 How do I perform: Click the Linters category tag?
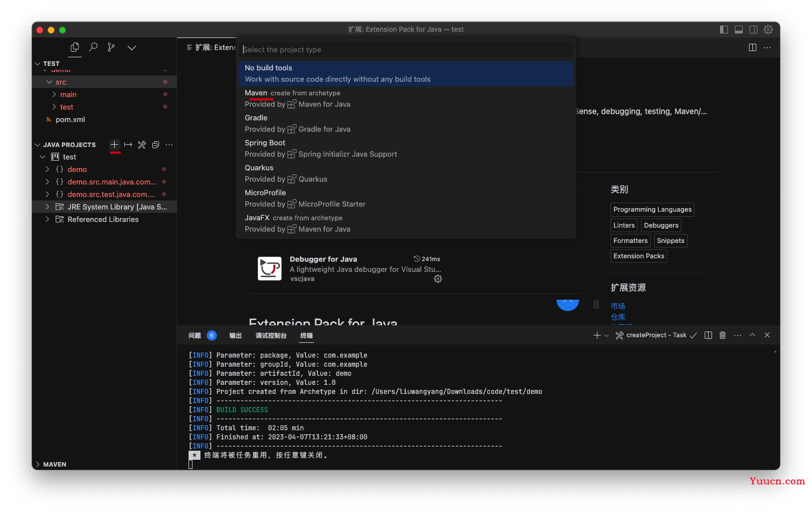(x=624, y=225)
